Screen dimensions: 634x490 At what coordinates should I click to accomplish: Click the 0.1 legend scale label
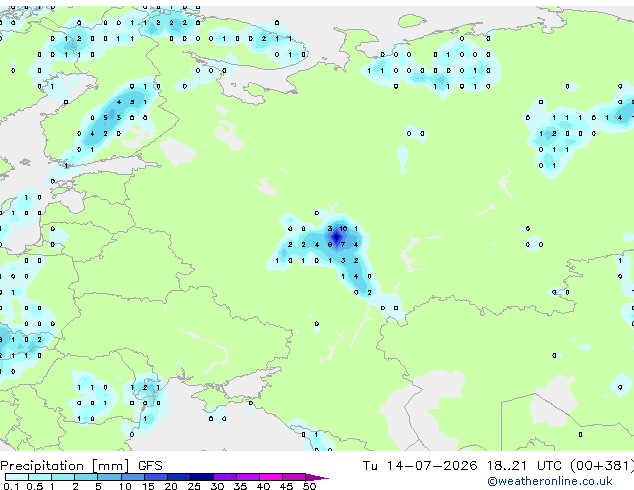[x=11, y=486]
